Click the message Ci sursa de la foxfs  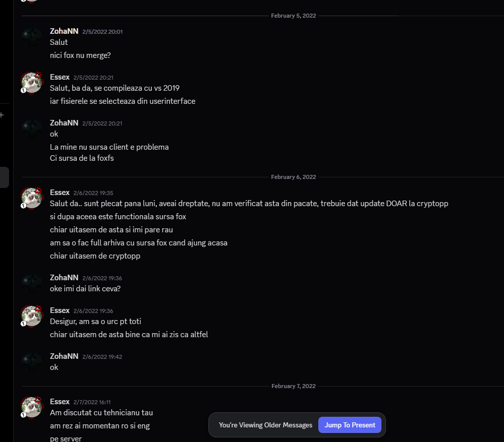(82, 158)
